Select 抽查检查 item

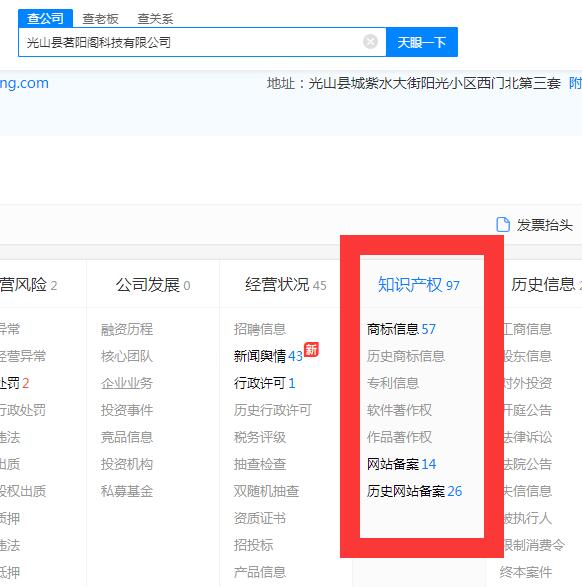point(260,464)
